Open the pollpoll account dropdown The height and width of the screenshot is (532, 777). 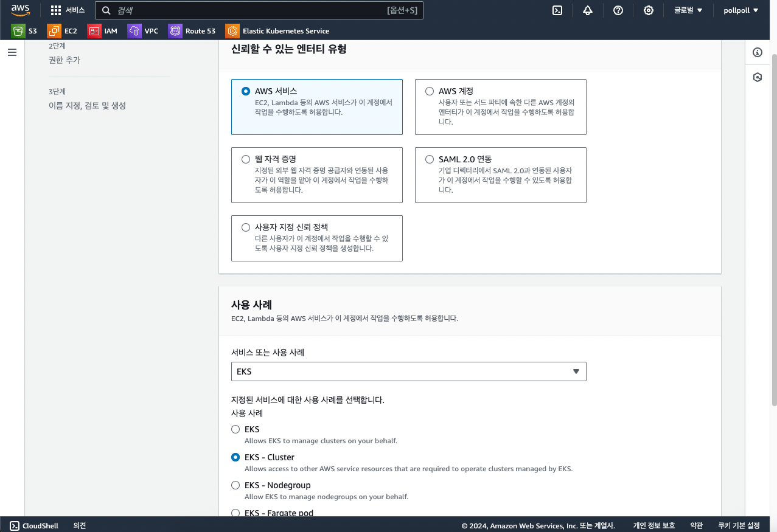pos(741,10)
